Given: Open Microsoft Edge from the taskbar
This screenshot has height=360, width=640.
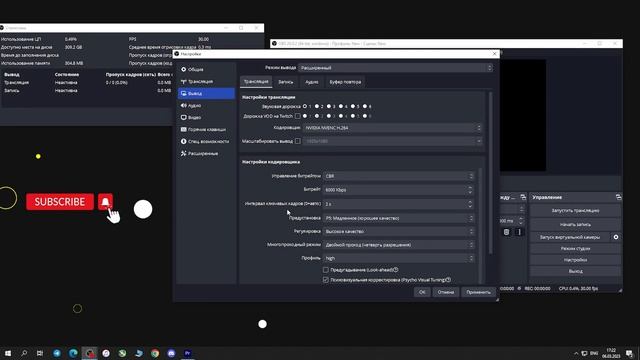Looking at the screenshot, I should click(x=73, y=353).
